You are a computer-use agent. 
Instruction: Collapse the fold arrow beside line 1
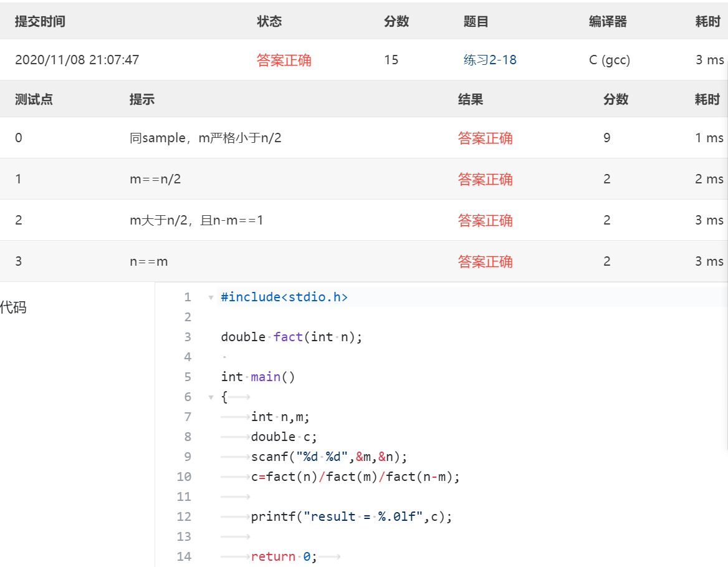tap(211, 298)
